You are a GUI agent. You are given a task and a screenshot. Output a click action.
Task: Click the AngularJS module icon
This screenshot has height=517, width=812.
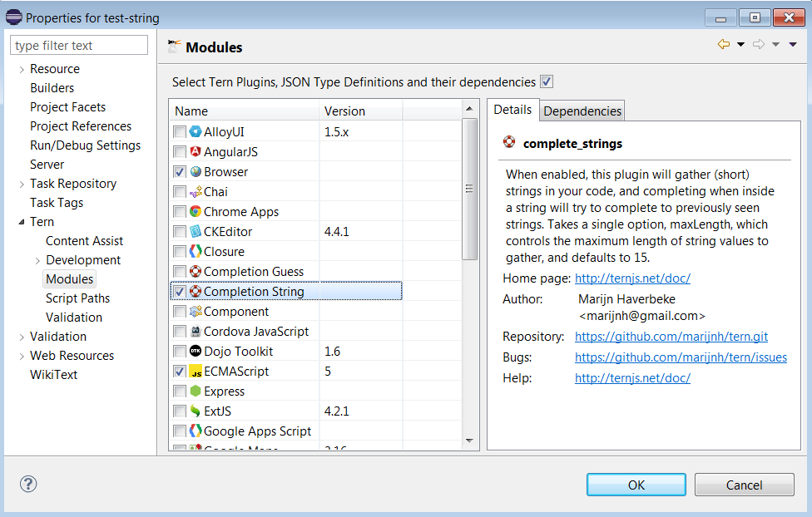pos(196,152)
